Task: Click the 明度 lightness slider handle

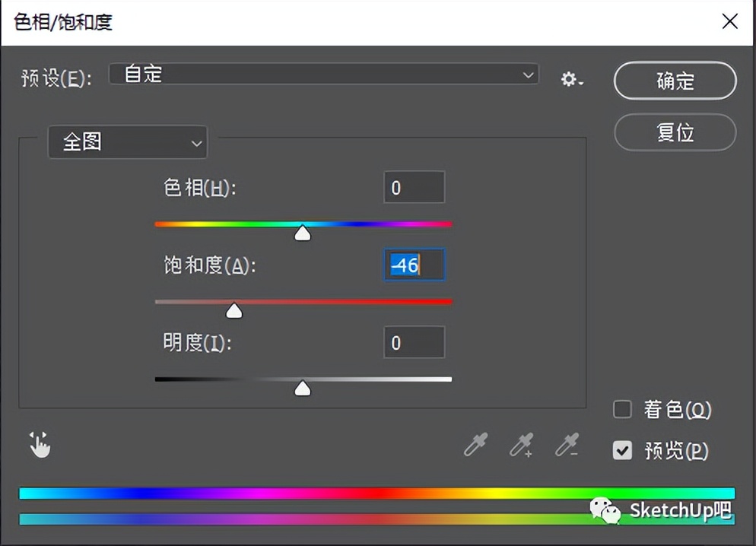Action: coord(302,388)
